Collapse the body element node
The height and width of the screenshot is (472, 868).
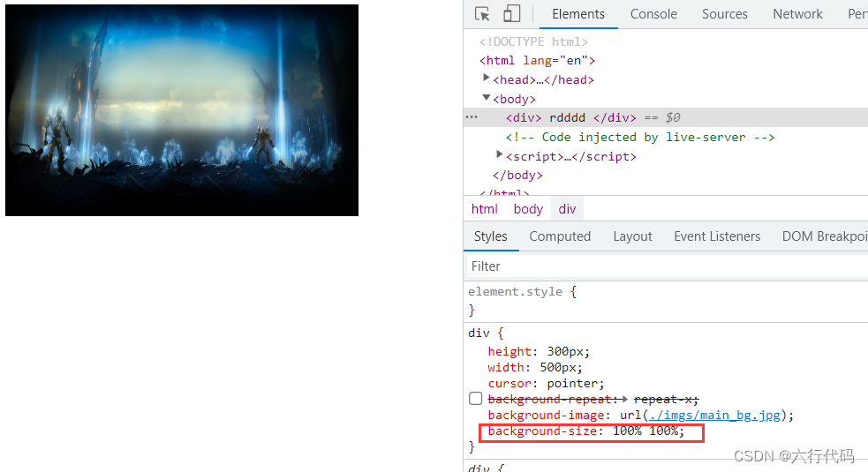click(x=486, y=98)
